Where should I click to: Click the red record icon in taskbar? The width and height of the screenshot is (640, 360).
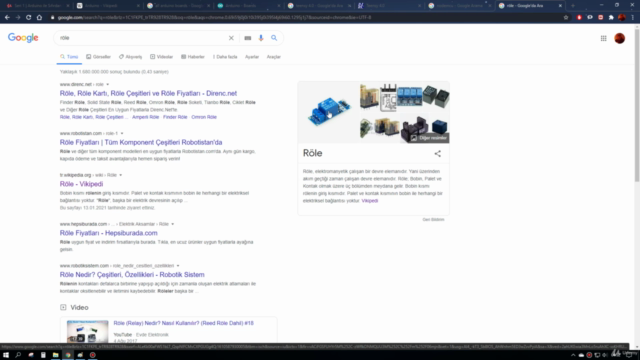pyautogui.click(x=93, y=355)
